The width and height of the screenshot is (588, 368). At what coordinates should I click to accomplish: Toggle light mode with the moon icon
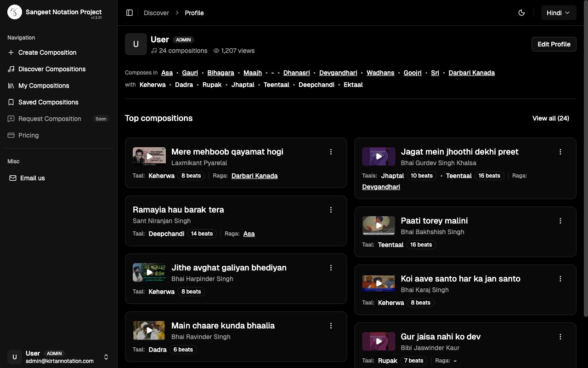(x=522, y=13)
